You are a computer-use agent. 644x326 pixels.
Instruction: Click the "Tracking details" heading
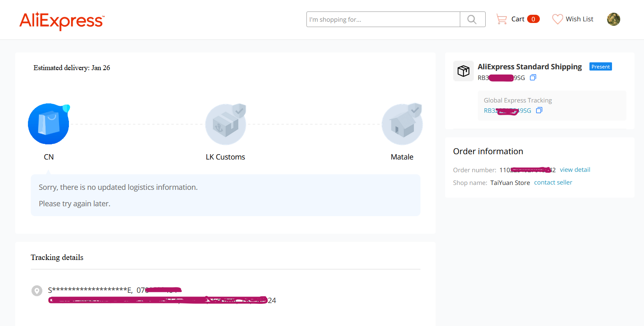[x=57, y=258]
